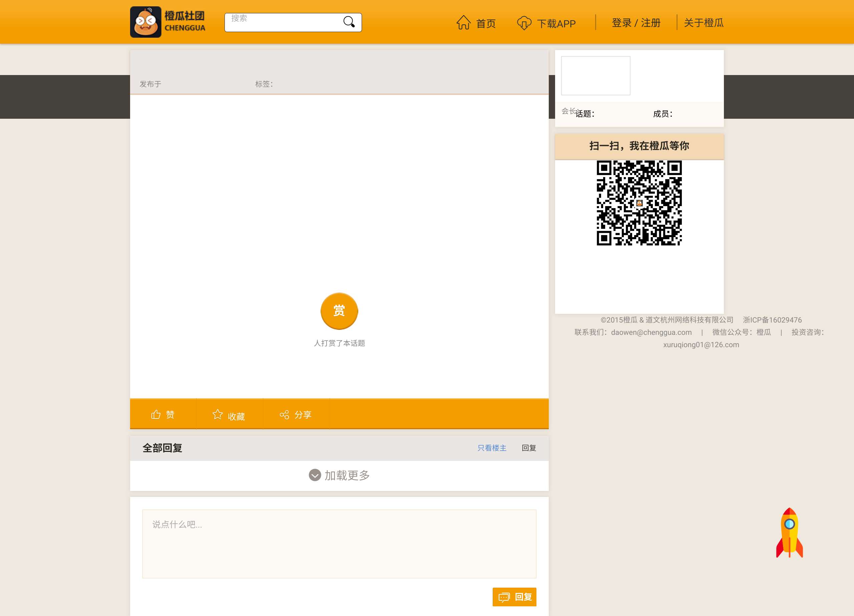Click the thumbs-up 赞 like icon

coord(156,414)
